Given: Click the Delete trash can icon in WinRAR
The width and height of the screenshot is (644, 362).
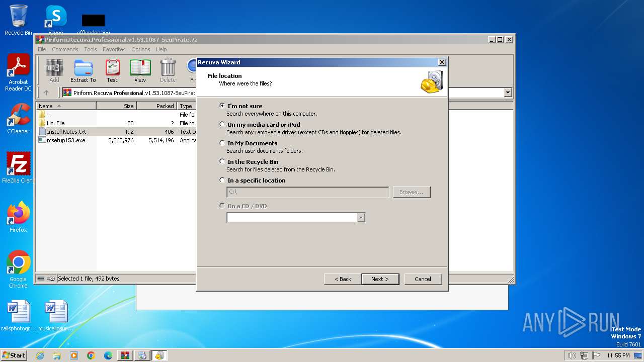Looking at the screenshot, I should point(168,70).
